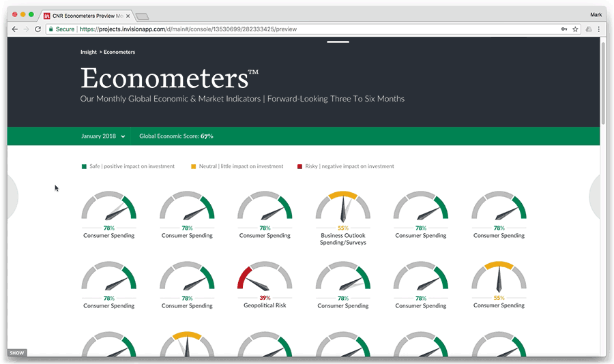Click the Geopolitical Risk label
This screenshot has height=364, width=614.
(265, 305)
